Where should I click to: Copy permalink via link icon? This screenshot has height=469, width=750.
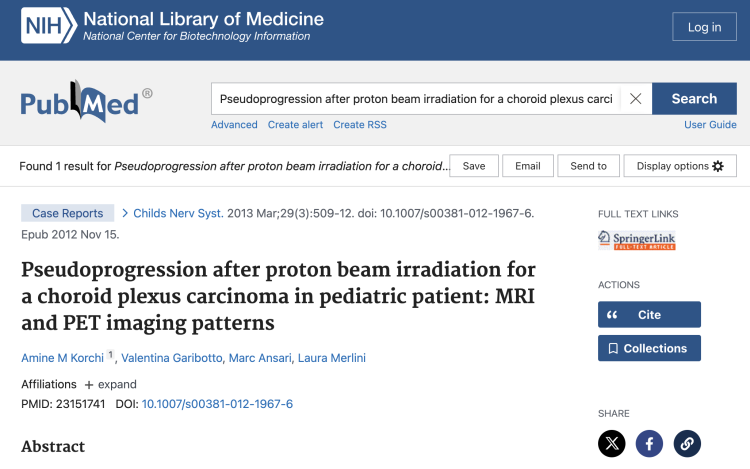click(686, 443)
